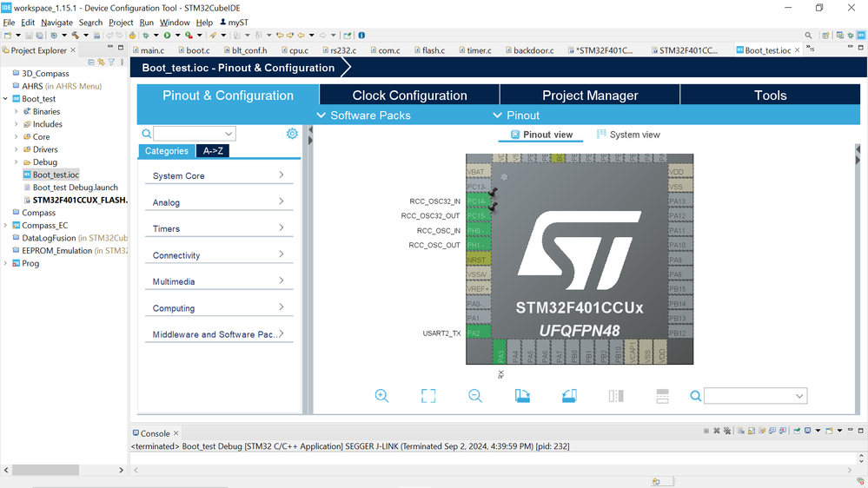Select STM32F401CCUX_FLASH linker file
Image resolution: width=868 pixels, height=488 pixels.
pyautogui.click(x=76, y=200)
